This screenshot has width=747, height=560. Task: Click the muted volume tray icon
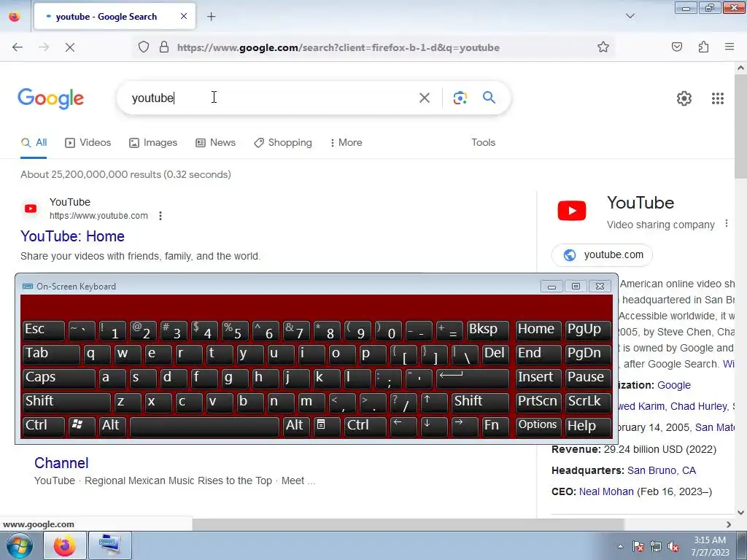point(673,547)
